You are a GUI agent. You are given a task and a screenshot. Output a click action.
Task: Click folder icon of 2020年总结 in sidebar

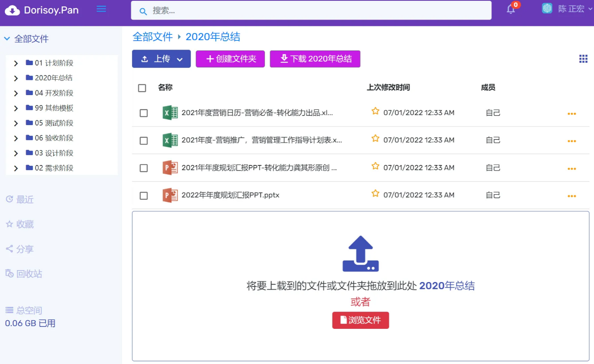tap(29, 78)
